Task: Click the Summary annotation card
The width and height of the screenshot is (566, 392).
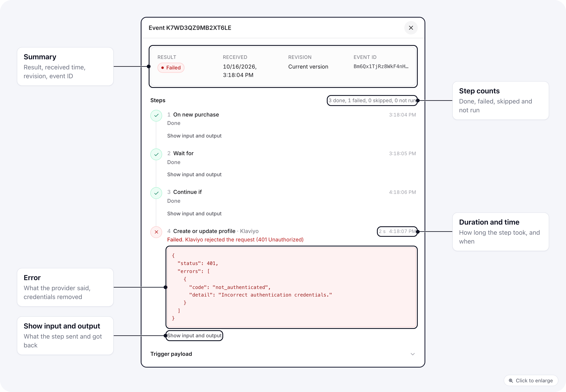Action: coord(65,66)
